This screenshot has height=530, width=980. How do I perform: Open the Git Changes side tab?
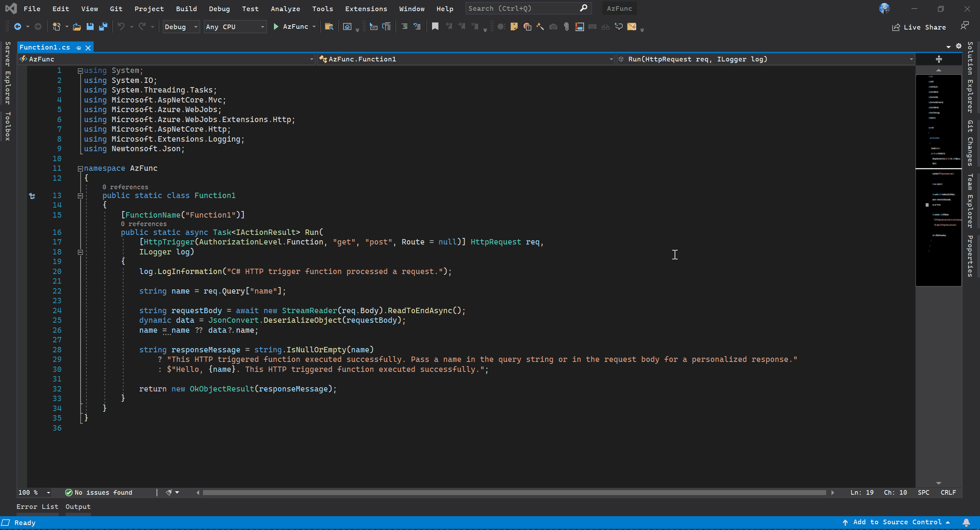[x=970, y=143]
